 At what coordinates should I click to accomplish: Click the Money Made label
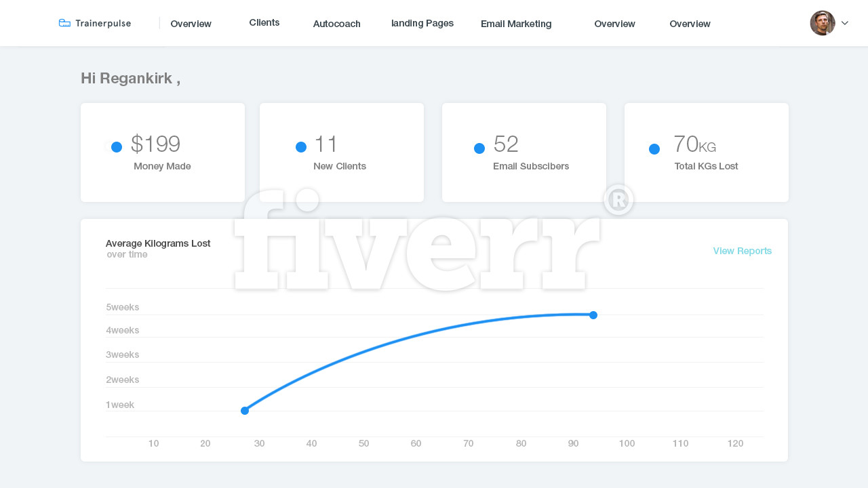coord(162,166)
